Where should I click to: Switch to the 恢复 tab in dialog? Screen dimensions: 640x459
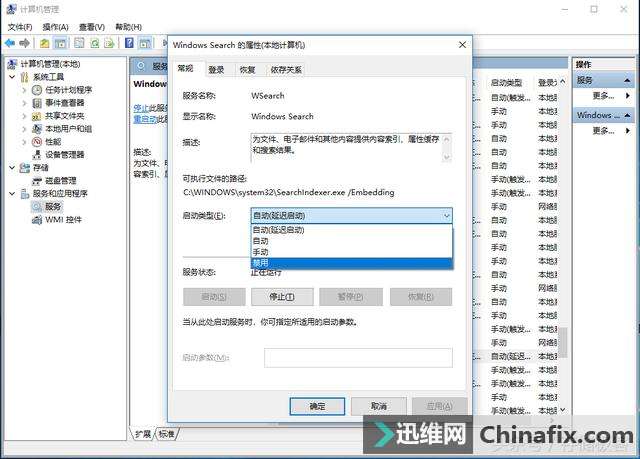[x=247, y=70]
